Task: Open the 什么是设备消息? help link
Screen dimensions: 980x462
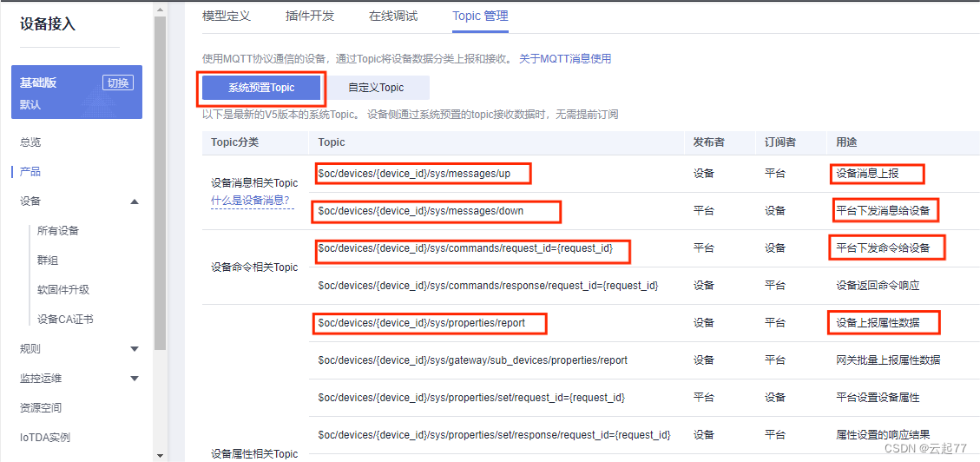Action: (253, 201)
